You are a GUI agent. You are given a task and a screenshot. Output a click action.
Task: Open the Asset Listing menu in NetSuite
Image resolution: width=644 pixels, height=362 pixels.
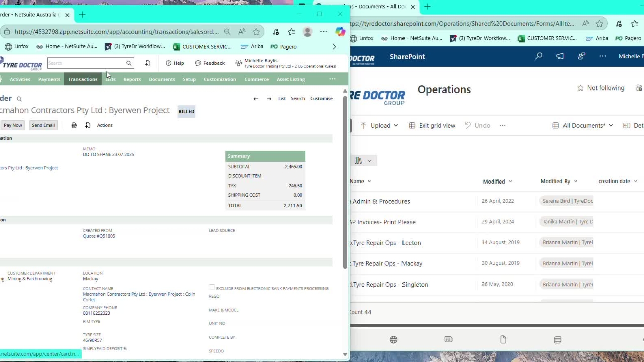click(291, 79)
